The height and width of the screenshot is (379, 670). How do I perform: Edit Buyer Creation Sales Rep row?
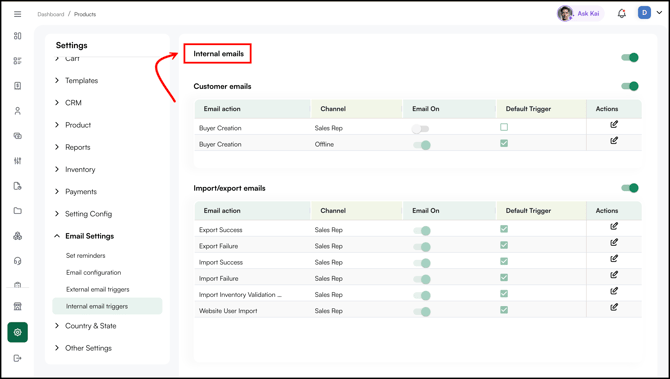[614, 124]
